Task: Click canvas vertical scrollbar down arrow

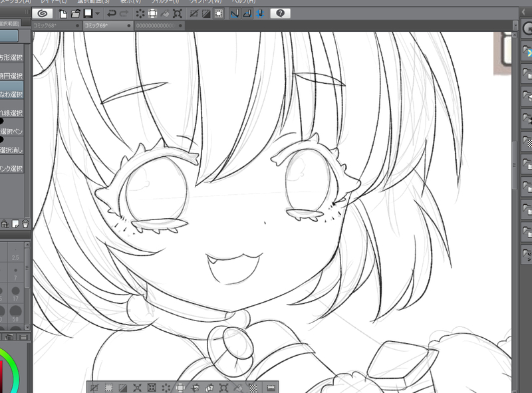Action: click(x=515, y=390)
